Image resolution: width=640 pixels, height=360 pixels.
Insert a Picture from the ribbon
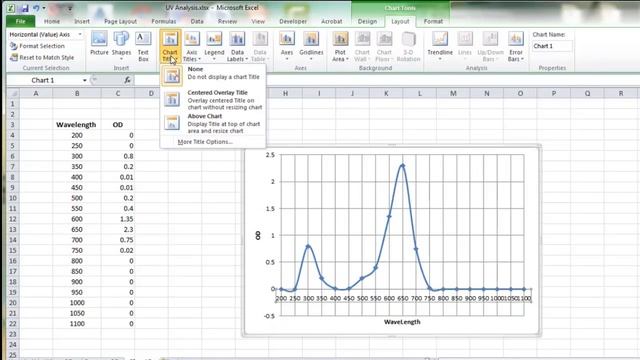click(x=99, y=44)
